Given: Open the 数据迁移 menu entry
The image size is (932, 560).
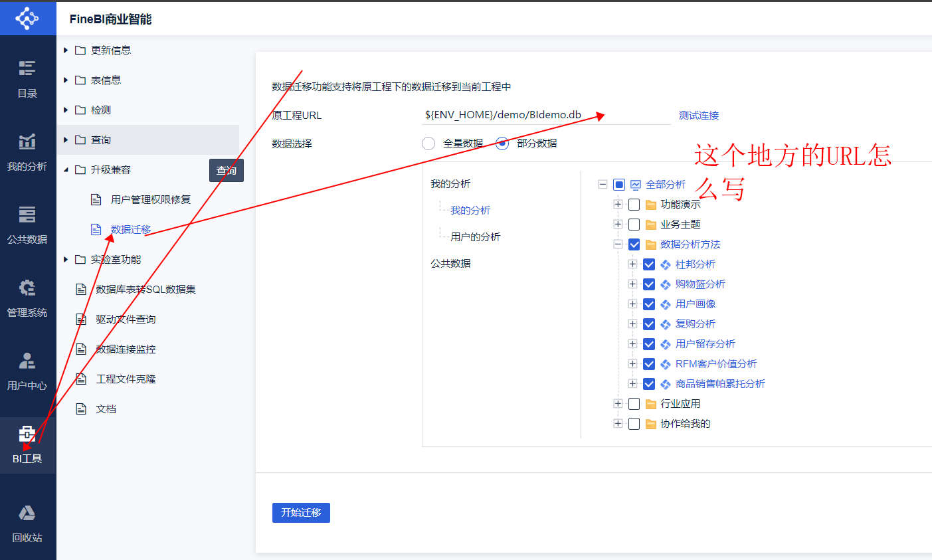Looking at the screenshot, I should (x=131, y=230).
